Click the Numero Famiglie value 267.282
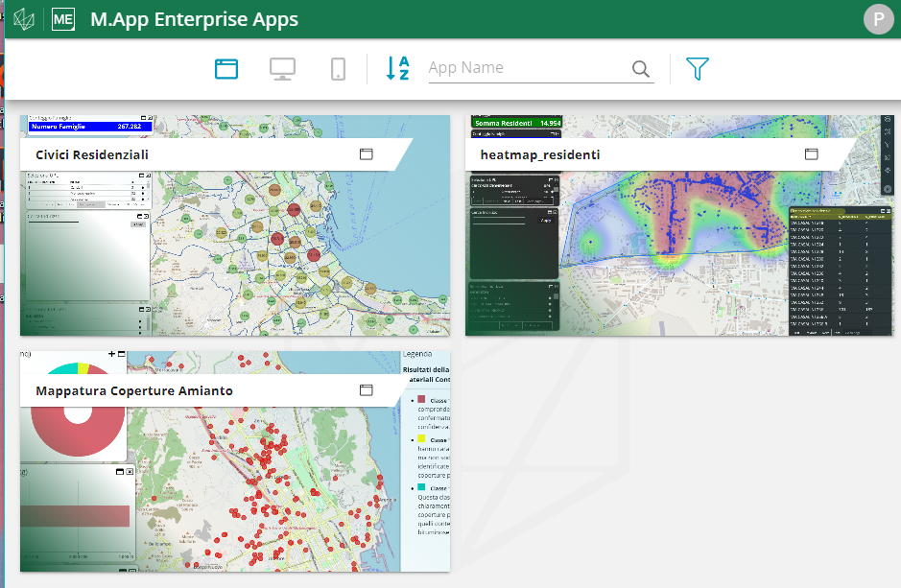Image resolution: width=901 pixels, height=588 pixels. point(130,127)
